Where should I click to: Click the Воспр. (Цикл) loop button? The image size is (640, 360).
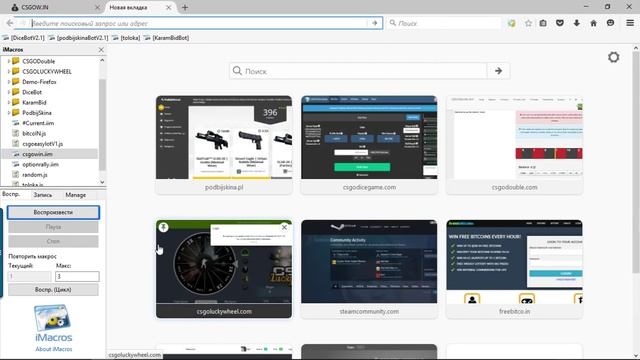(x=53, y=289)
